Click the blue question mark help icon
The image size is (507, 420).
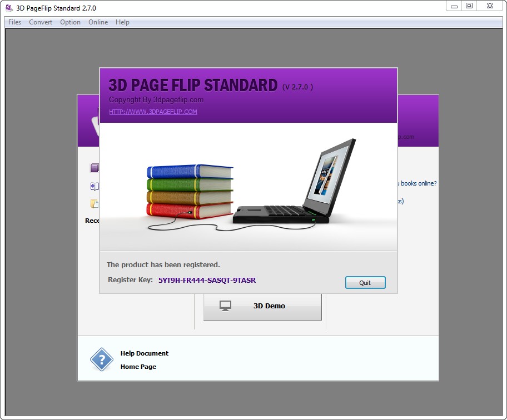click(x=102, y=359)
